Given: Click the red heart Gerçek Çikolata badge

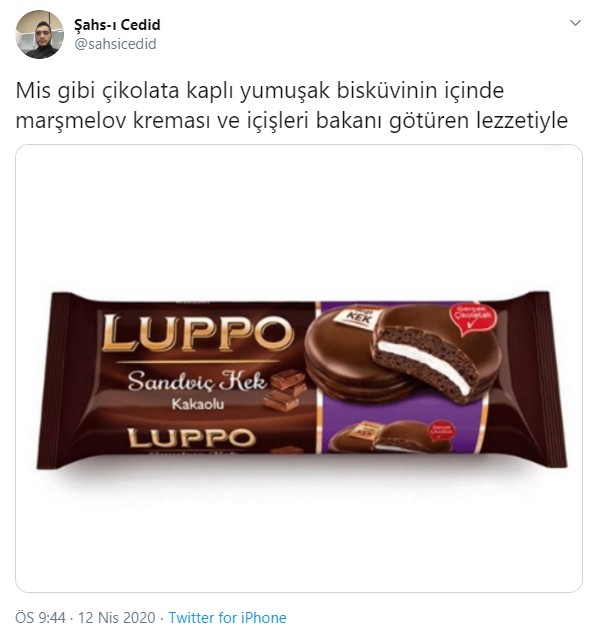Looking at the screenshot, I should [x=473, y=319].
